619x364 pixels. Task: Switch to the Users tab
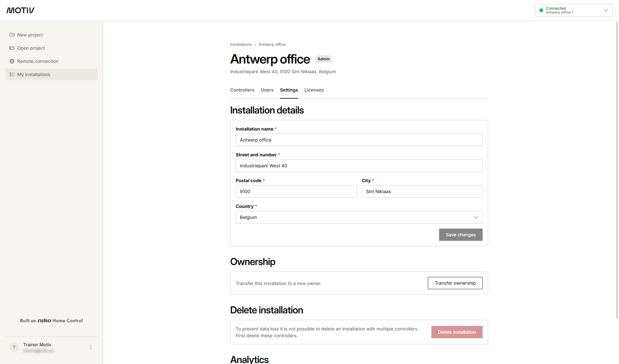click(267, 90)
